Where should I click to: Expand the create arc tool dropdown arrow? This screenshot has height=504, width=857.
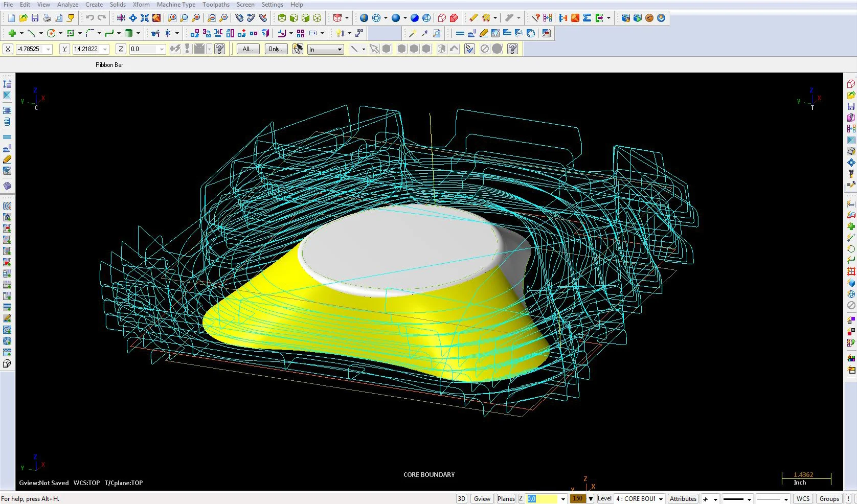[x=60, y=33]
